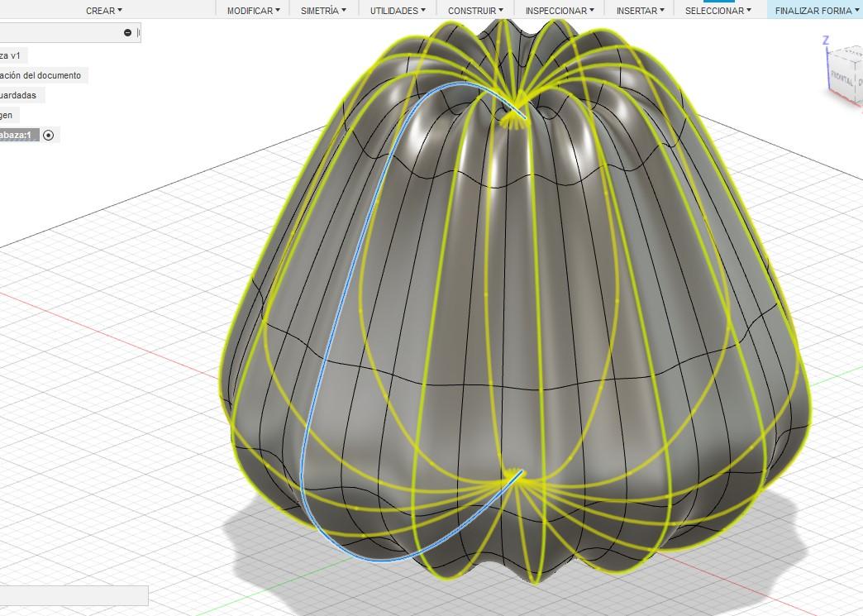Activate the component radio button next to abaza:1
Image resolution: width=863 pixels, height=616 pixels.
tap(49, 135)
